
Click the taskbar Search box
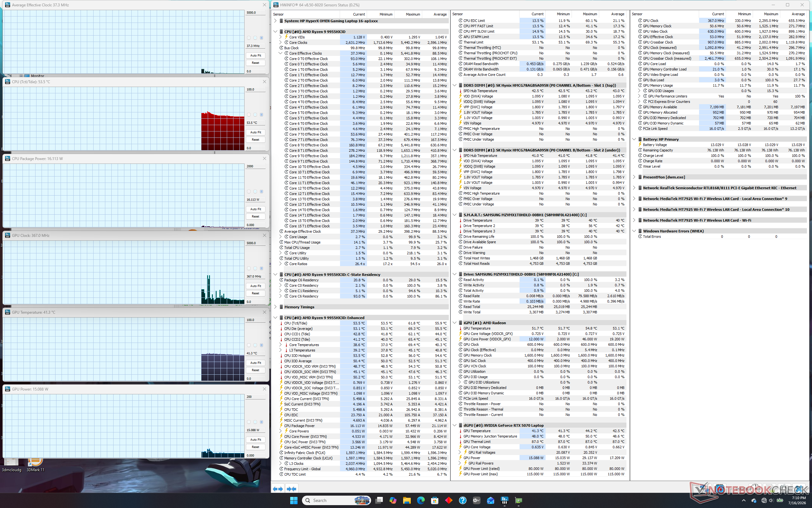337,500
